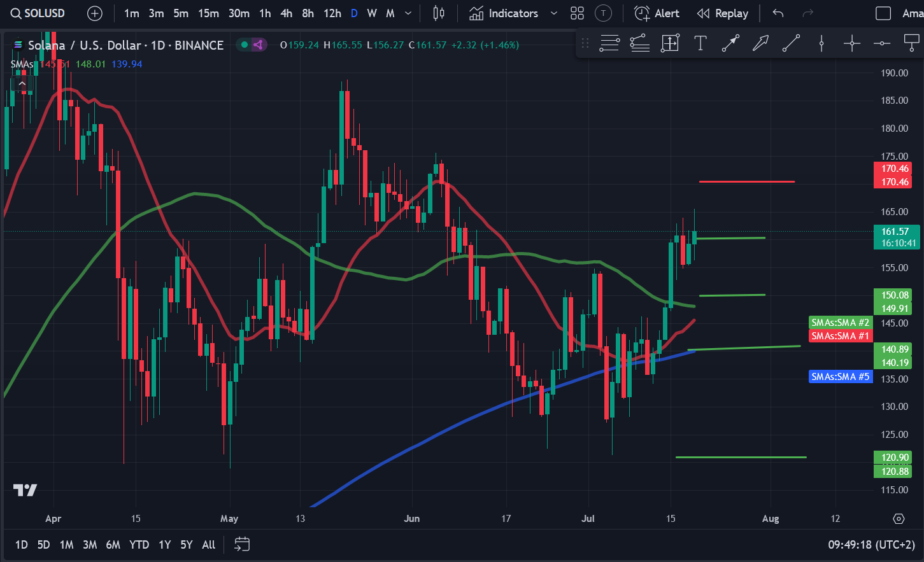Click the SMAs indicator legend label

tap(22, 64)
